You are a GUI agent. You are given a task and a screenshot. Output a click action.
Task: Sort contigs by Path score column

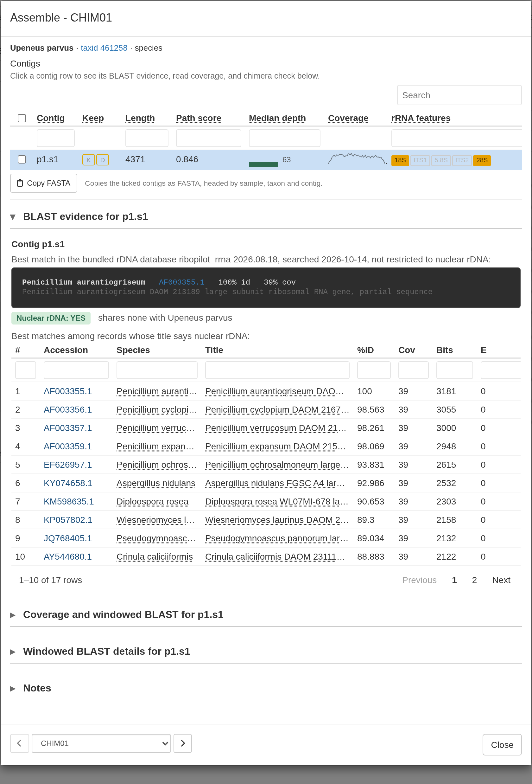pyautogui.click(x=199, y=118)
